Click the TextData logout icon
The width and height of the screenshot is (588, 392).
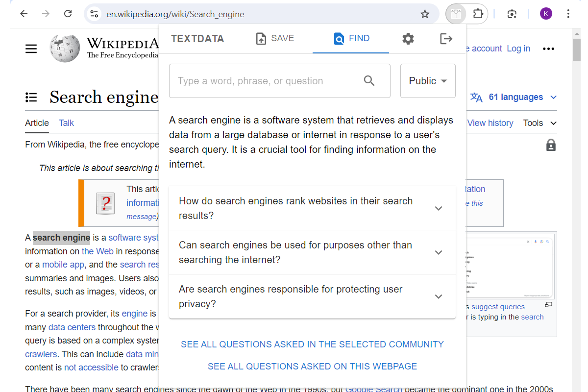point(445,39)
